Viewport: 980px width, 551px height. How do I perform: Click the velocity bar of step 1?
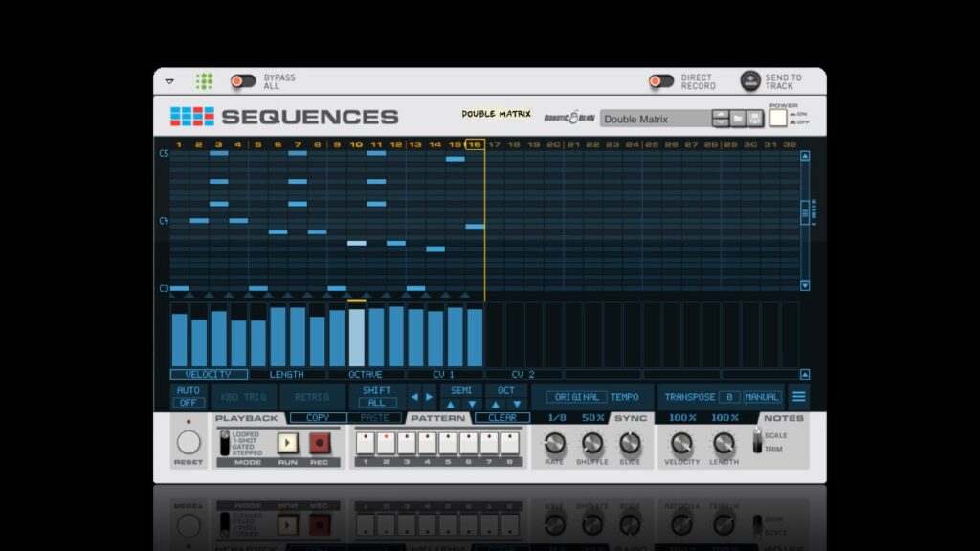coord(179,340)
